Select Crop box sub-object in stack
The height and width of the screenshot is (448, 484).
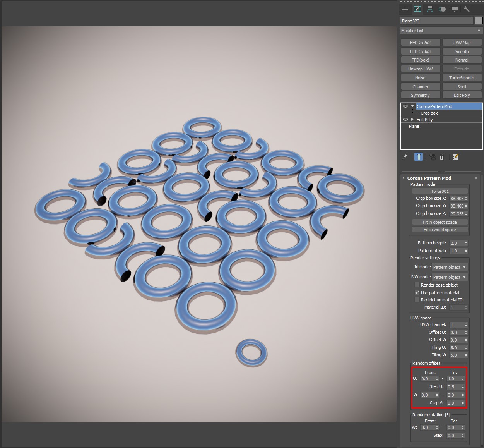429,113
